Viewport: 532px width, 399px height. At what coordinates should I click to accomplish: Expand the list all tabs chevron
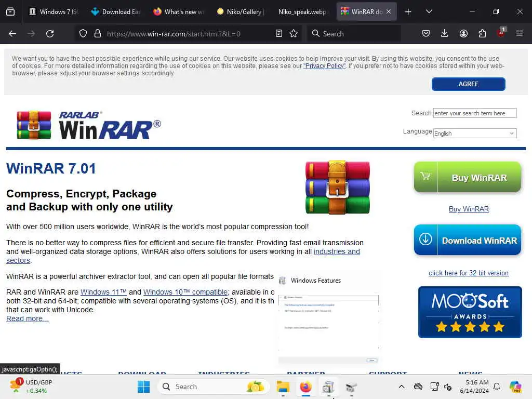429,11
